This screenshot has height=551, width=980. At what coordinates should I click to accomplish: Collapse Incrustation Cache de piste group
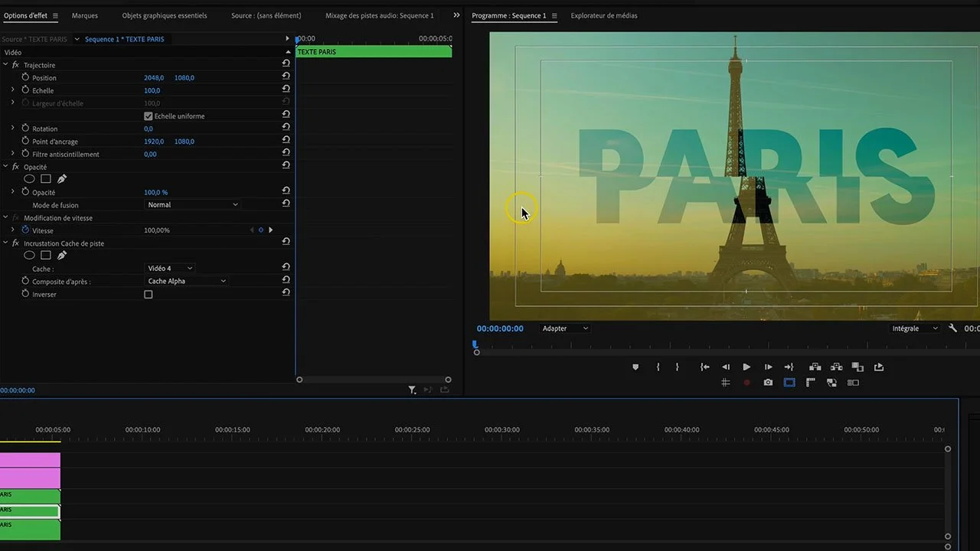pos(5,243)
